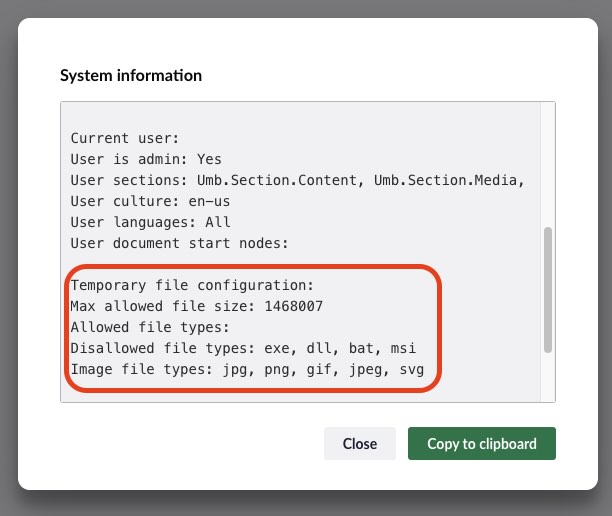Image resolution: width=612 pixels, height=516 pixels.
Task: Click the scrollbar track above the thumb
Action: click(547, 165)
